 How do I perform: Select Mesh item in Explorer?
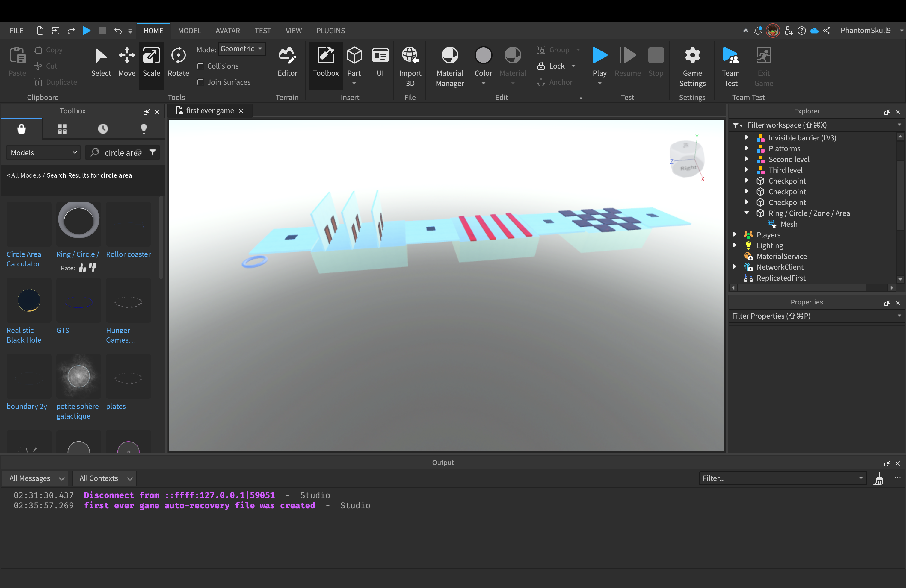click(788, 225)
